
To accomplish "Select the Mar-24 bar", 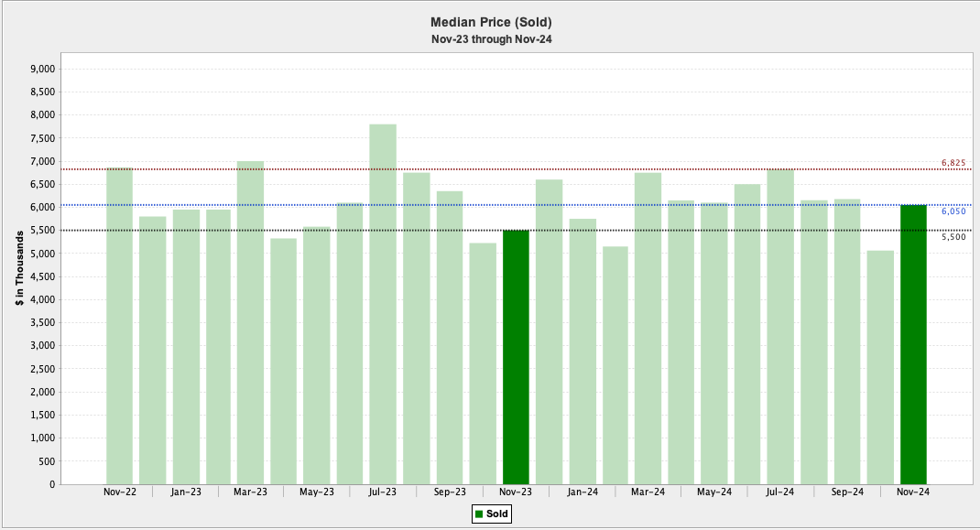I will (648, 328).
